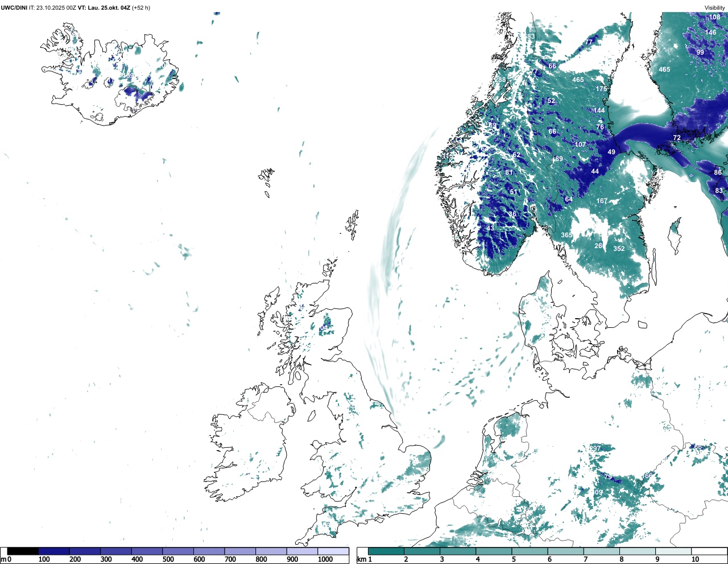The image size is (728, 564).
Task: Click the '365' visibility value on map
Action: click(566, 236)
